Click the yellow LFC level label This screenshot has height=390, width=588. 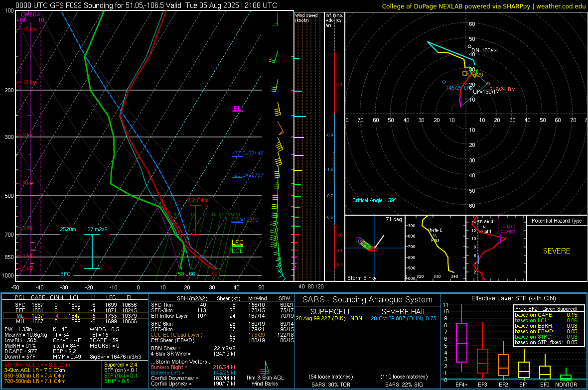pos(237,242)
